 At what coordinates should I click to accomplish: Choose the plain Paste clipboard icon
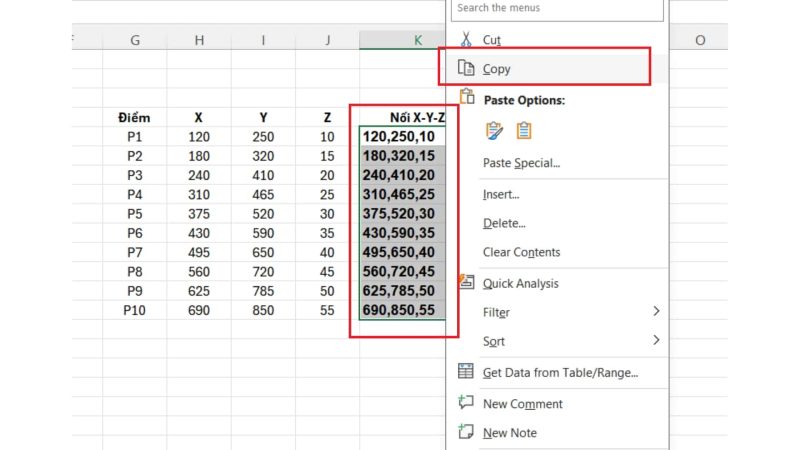tap(523, 131)
